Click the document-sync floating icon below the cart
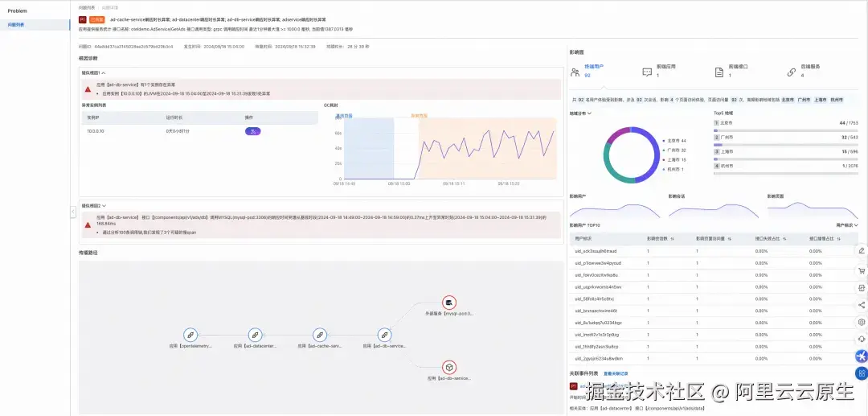The width and height of the screenshot is (868, 416). coord(862,288)
